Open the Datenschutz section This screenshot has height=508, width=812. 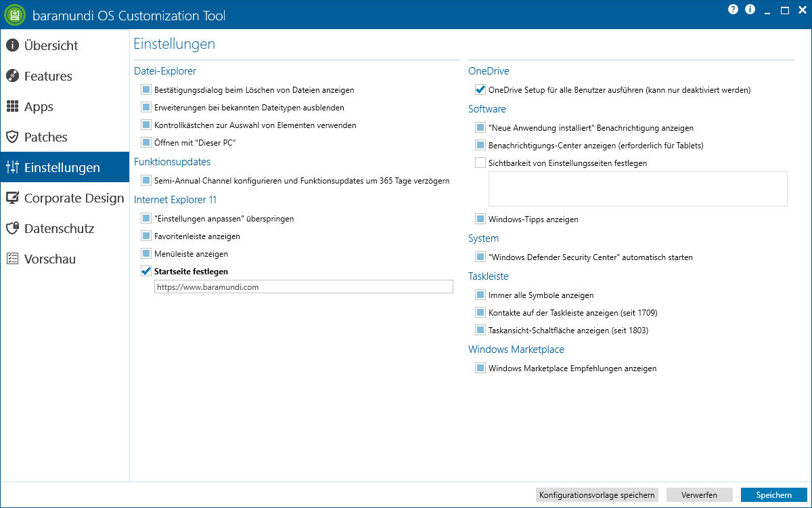tap(64, 228)
